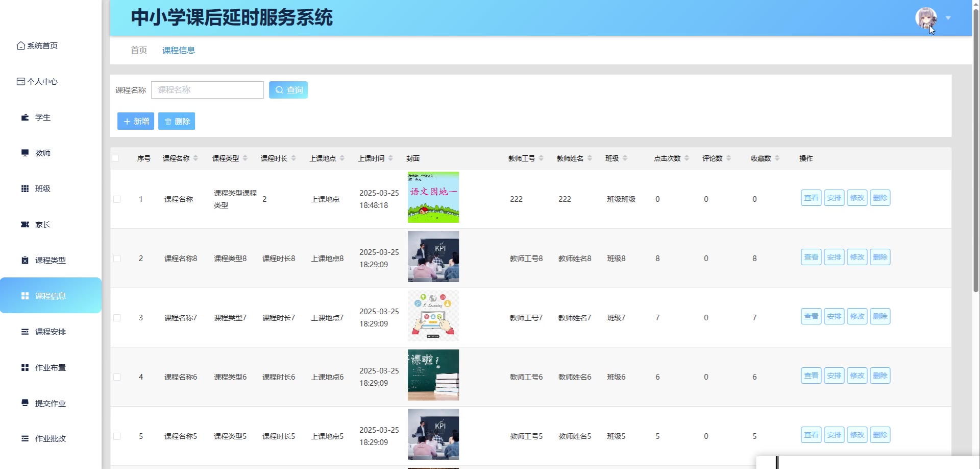Viewport: 980px width, 469px height.
Task: Click the 教师 monitor icon in sidebar
Action: 25,153
